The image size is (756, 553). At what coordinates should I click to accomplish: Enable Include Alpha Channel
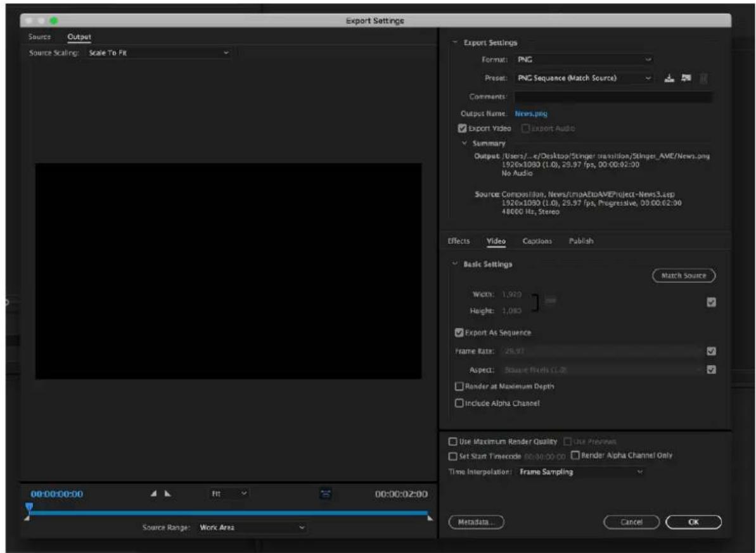[459, 403]
